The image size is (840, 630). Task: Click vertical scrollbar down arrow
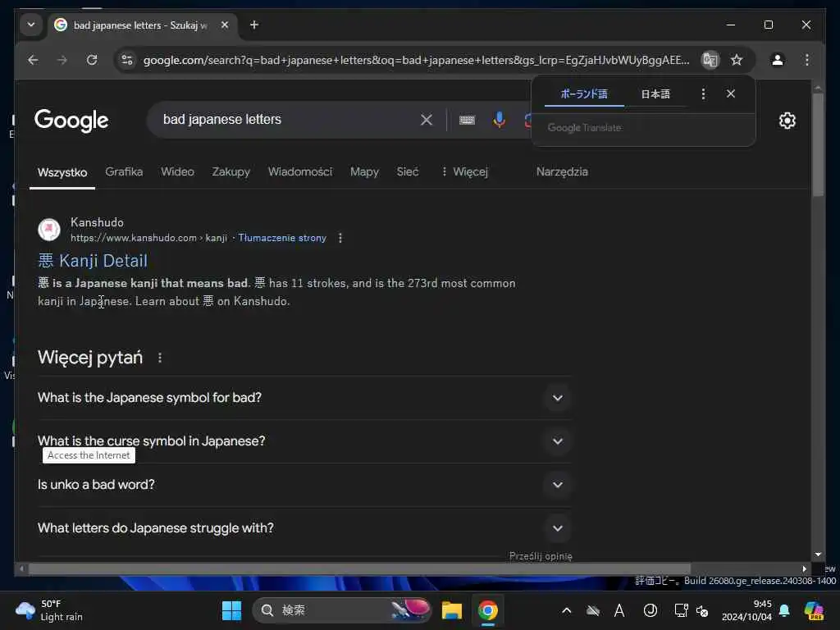[x=818, y=555]
